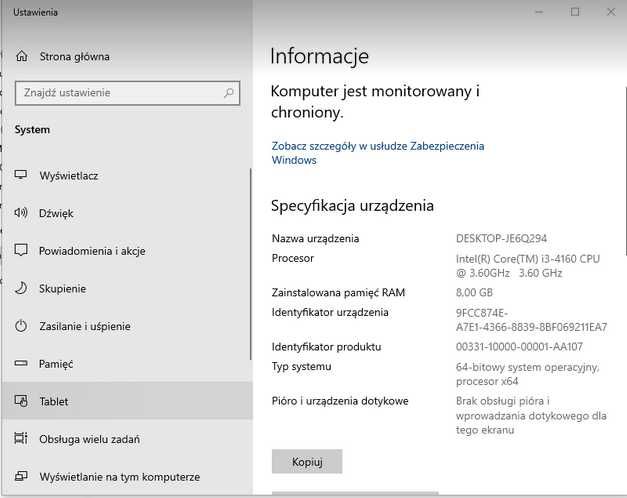This screenshot has height=498, width=627.
Task: Click the Informacje page title
Action: point(319,56)
